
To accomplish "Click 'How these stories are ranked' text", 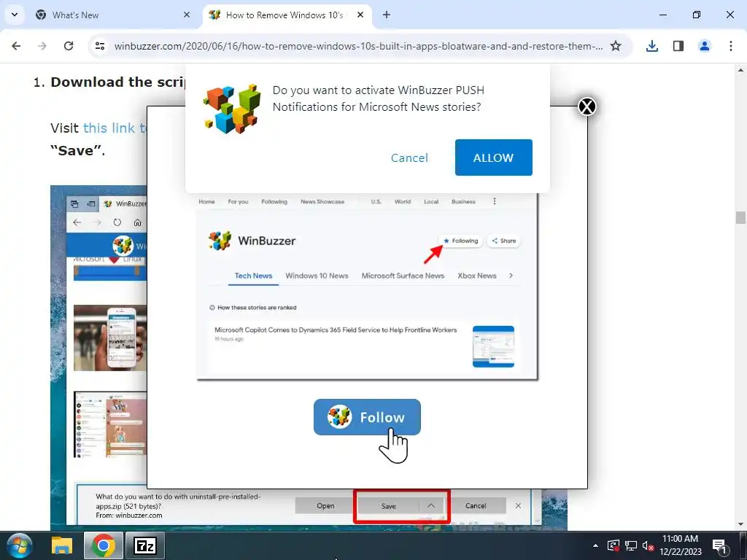I will [257, 308].
